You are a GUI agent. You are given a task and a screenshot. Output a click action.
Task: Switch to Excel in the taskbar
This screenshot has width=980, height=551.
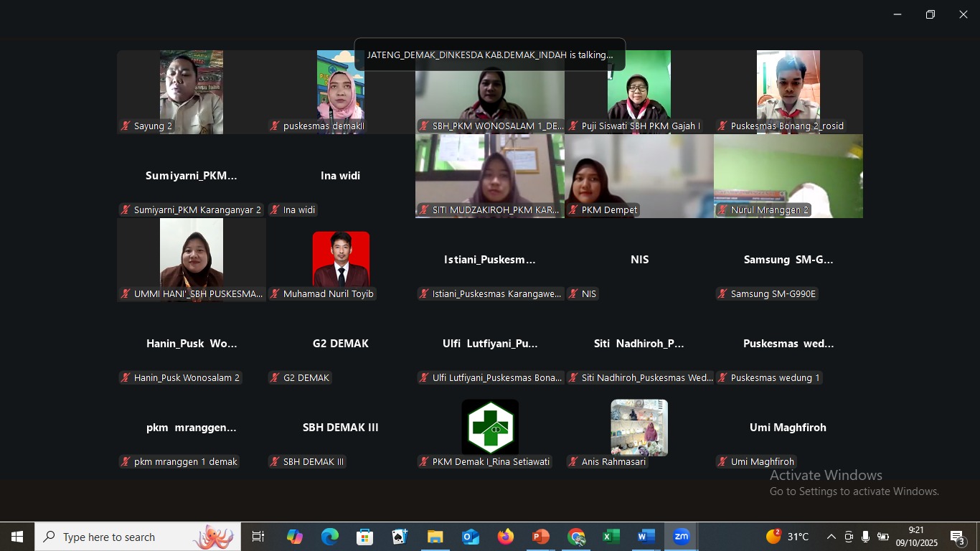tap(611, 537)
